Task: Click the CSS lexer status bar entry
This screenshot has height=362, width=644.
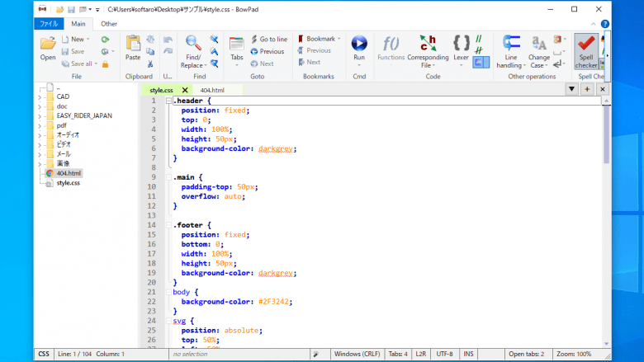Action: click(44, 354)
